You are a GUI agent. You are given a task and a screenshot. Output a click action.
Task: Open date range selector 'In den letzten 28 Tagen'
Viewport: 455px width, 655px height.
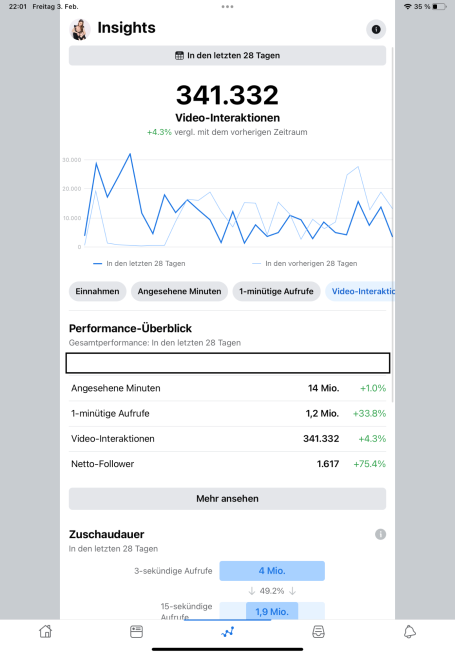[x=227, y=56]
